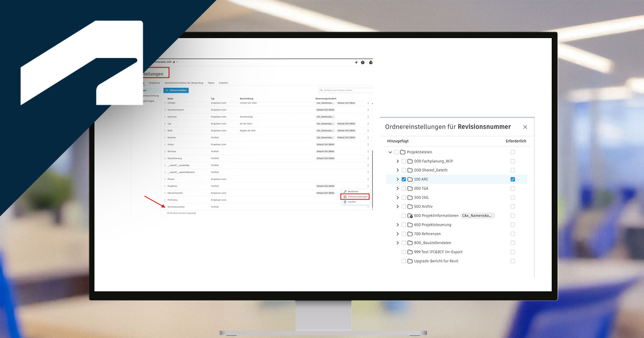Switch to the Compliance tab
The height and width of the screenshot is (338, 644).
click(154, 83)
